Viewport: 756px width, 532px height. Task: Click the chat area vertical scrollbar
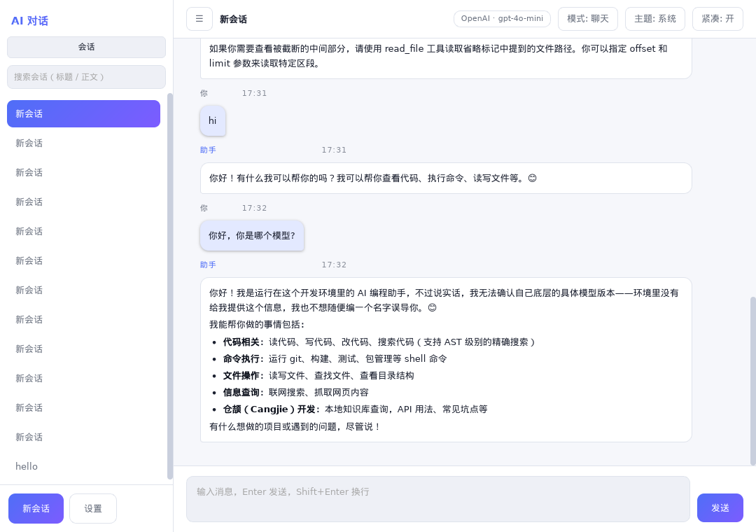pos(753,381)
